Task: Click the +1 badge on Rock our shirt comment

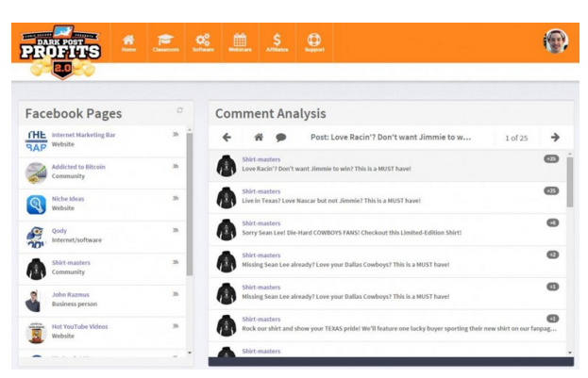Action: tap(553, 319)
